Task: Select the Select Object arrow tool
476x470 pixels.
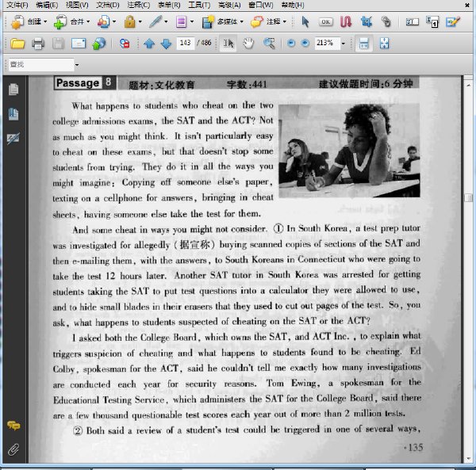Action: coord(305,22)
